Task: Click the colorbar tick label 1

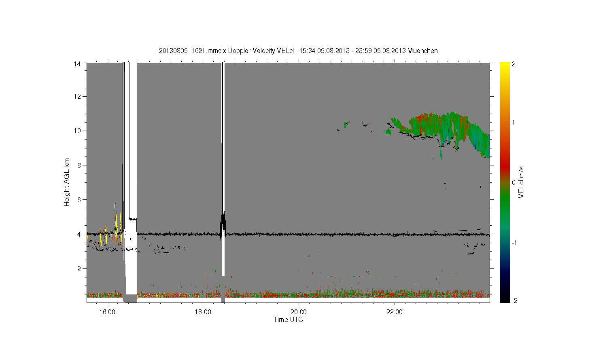Action: [x=514, y=123]
